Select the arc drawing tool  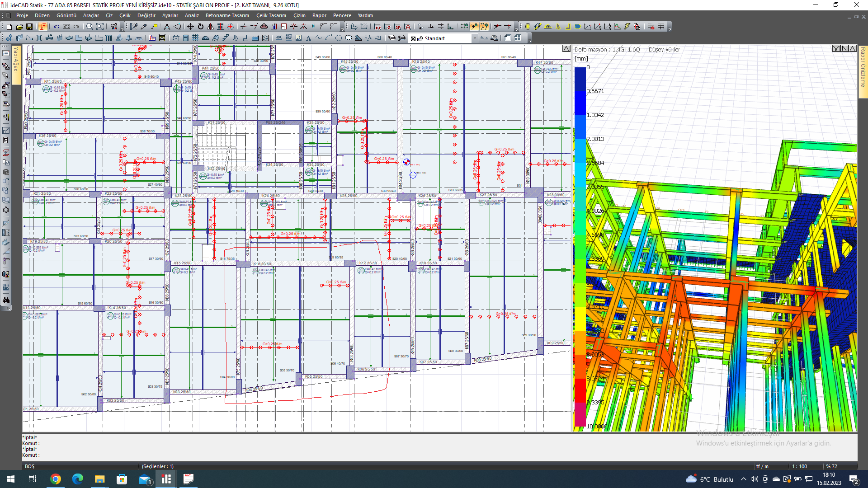tap(329, 38)
